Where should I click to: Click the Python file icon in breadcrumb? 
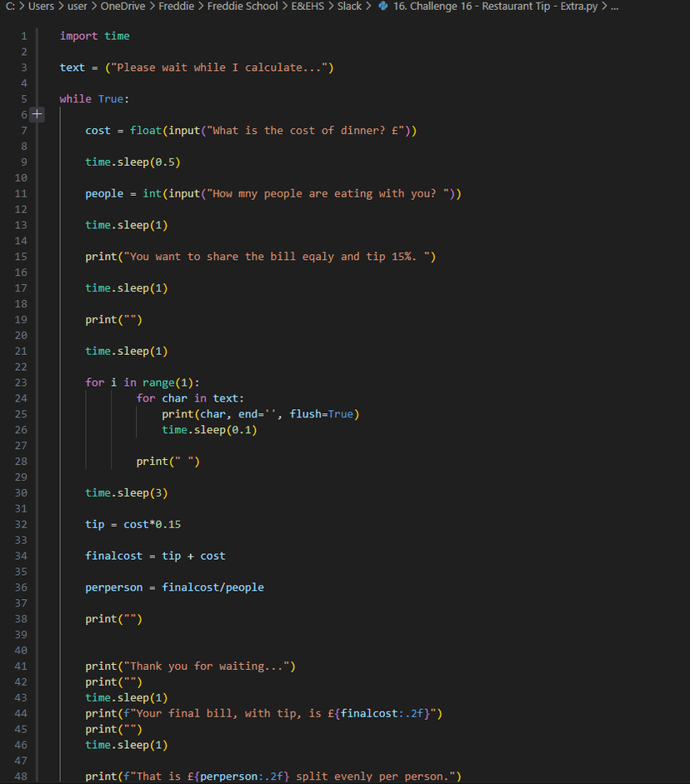(382, 7)
